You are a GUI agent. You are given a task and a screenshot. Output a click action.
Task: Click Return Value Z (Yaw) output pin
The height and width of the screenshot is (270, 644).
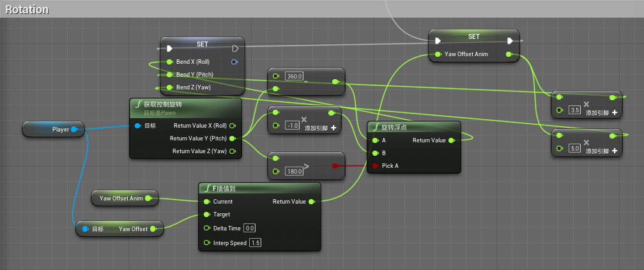click(x=233, y=151)
